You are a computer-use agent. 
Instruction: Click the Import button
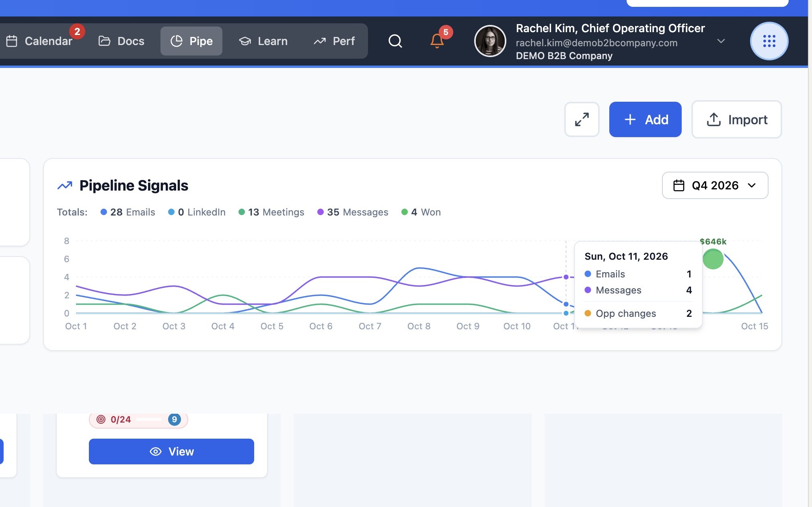736,119
